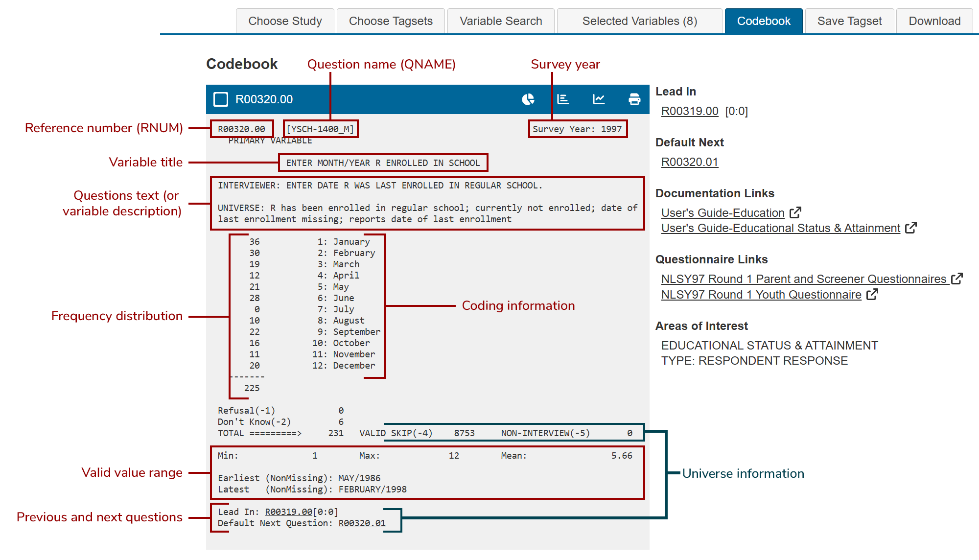The width and height of the screenshot is (979, 560).
Task: Switch to the Choose Study tab
Action: 285,21
